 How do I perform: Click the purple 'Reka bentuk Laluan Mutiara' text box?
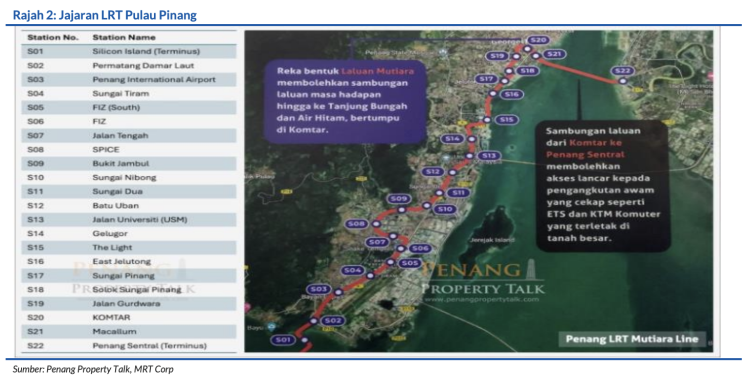click(344, 101)
